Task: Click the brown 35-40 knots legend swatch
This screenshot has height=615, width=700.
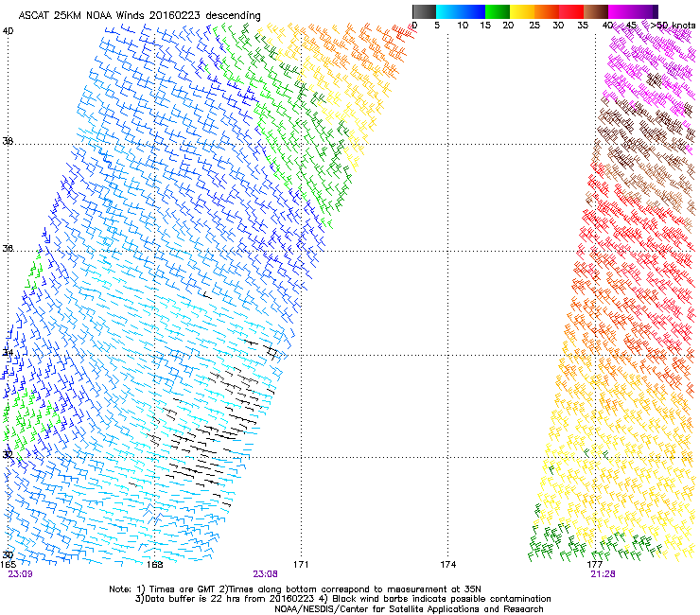Action: pos(596,11)
